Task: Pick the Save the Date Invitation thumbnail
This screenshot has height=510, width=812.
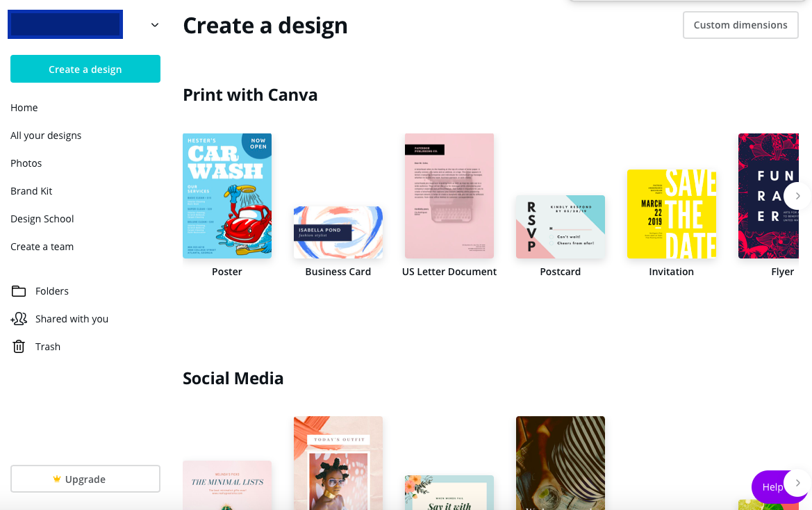Action: click(672, 214)
